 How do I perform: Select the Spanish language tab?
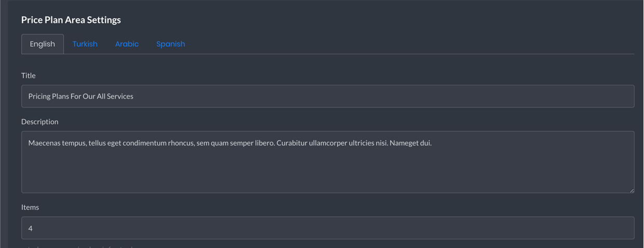[171, 44]
